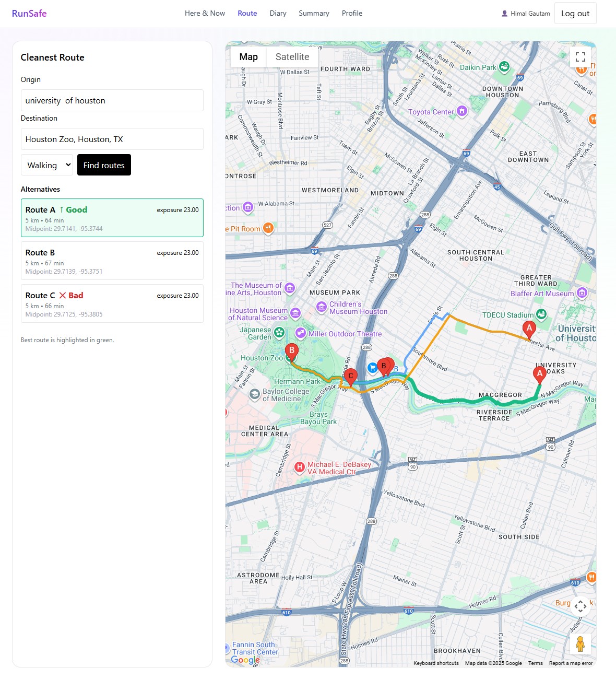
Task: Select the Pit Room restaurant marker
Action: 268,228
